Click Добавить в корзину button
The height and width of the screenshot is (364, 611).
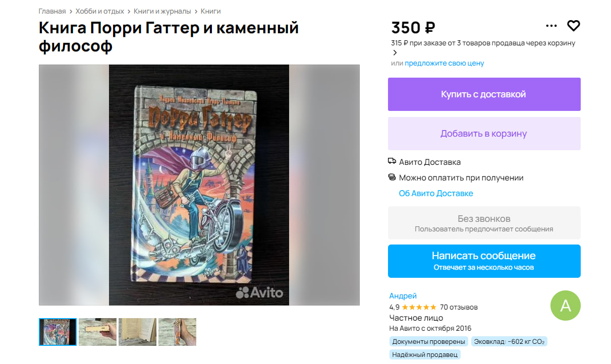point(484,134)
